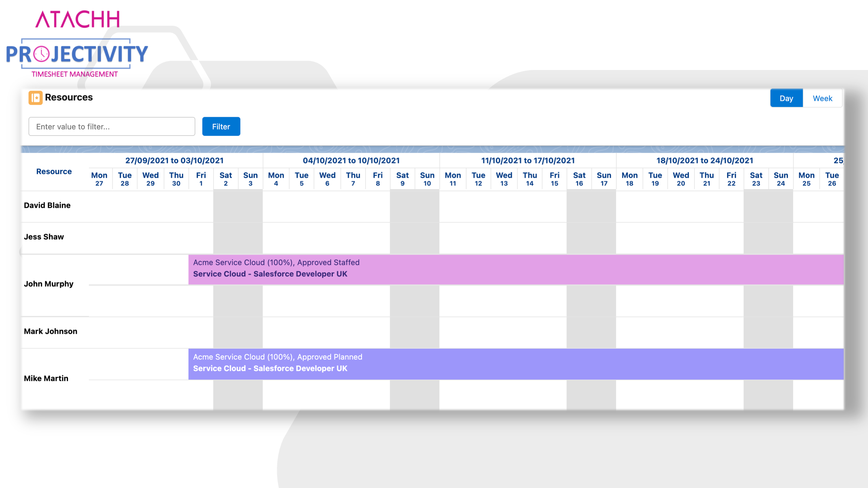Open Mike Martin's Approved Planned allocation bar
This screenshot has height=488, width=868.
coord(516,364)
